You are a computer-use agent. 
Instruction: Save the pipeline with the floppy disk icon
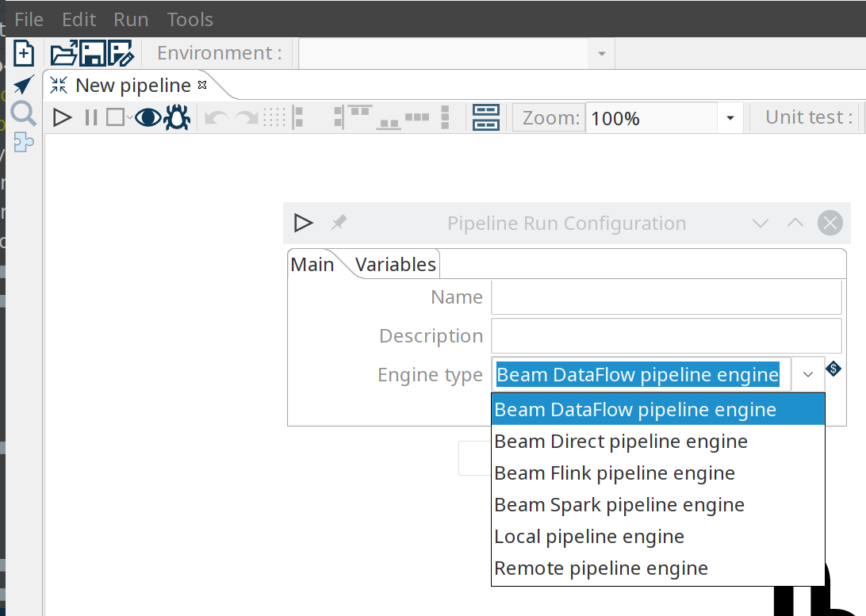[92, 54]
